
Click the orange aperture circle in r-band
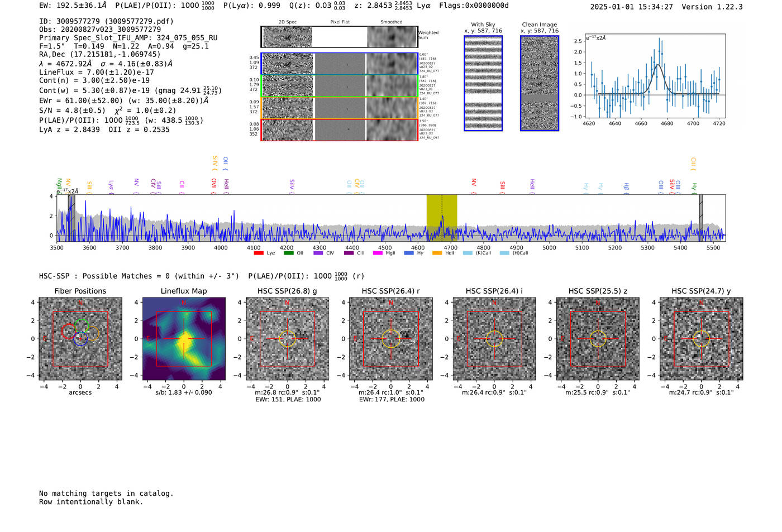pyautogui.click(x=391, y=339)
